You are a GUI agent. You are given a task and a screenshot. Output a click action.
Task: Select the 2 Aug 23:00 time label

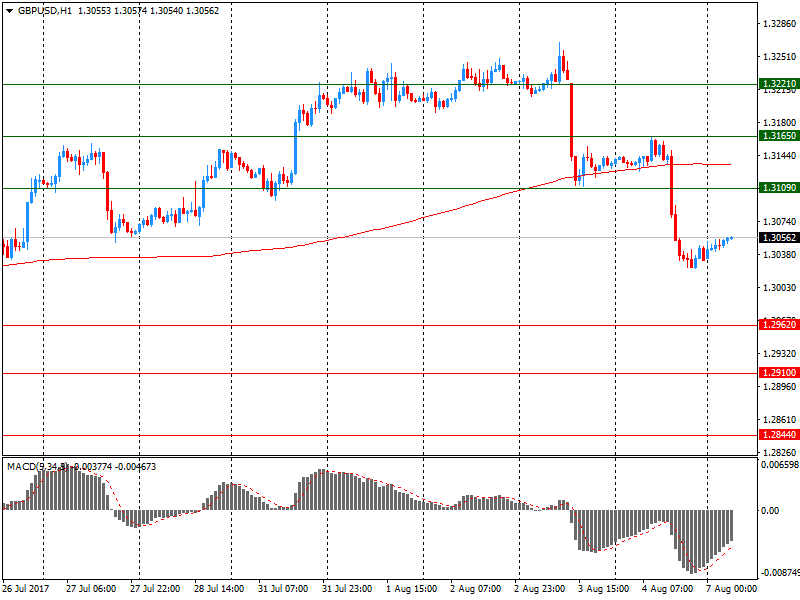click(x=540, y=589)
